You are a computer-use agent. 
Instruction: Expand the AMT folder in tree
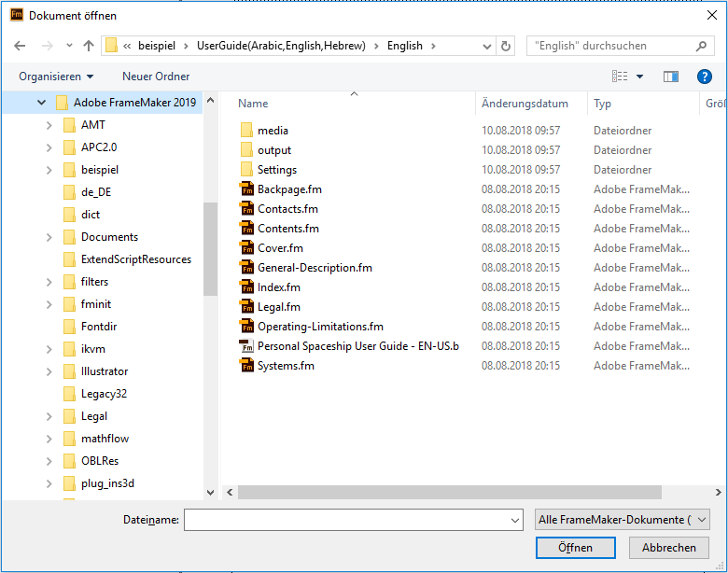click(x=49, y=125)
